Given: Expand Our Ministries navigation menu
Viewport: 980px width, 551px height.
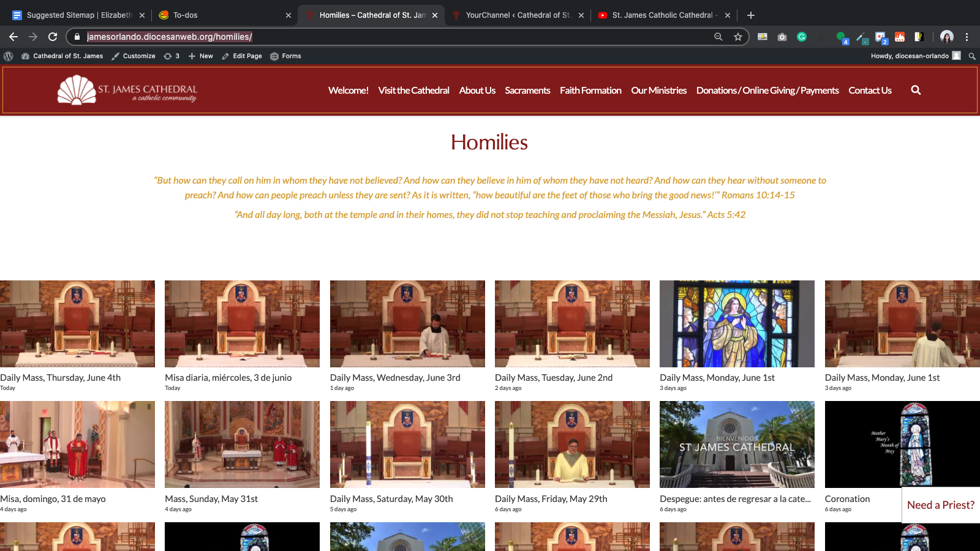Looking at the screenshot, I should click(x=659, y=91).
